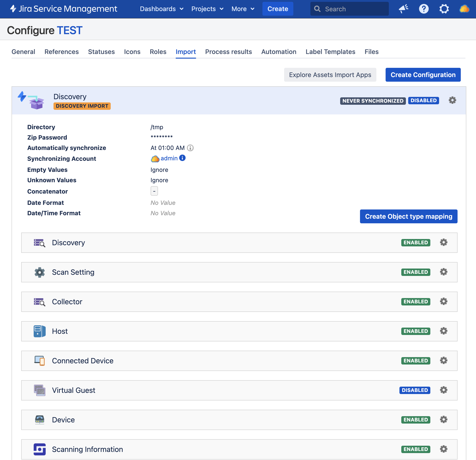Click the Collector object type icon
This screenshot has height=460, width=476.
click(40, 302)
